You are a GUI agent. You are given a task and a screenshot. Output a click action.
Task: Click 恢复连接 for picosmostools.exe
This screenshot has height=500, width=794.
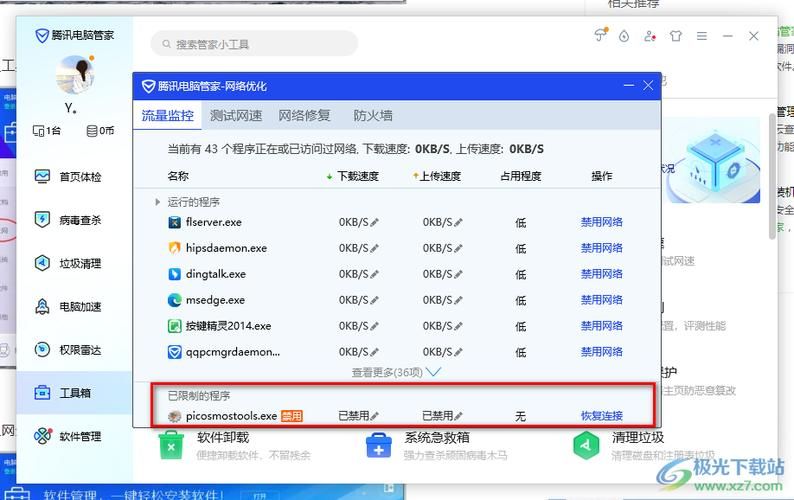[602, 416]
